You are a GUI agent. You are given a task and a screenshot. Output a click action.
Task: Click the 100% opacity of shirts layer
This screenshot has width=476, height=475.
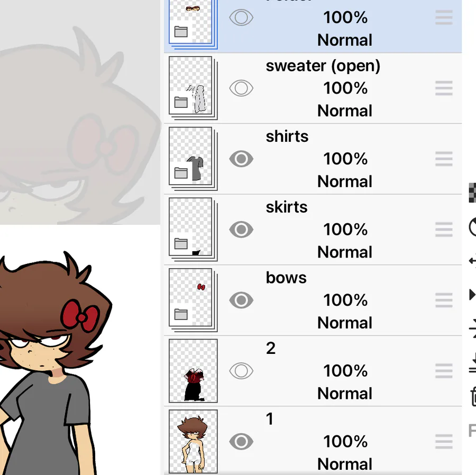pos(345,159)
